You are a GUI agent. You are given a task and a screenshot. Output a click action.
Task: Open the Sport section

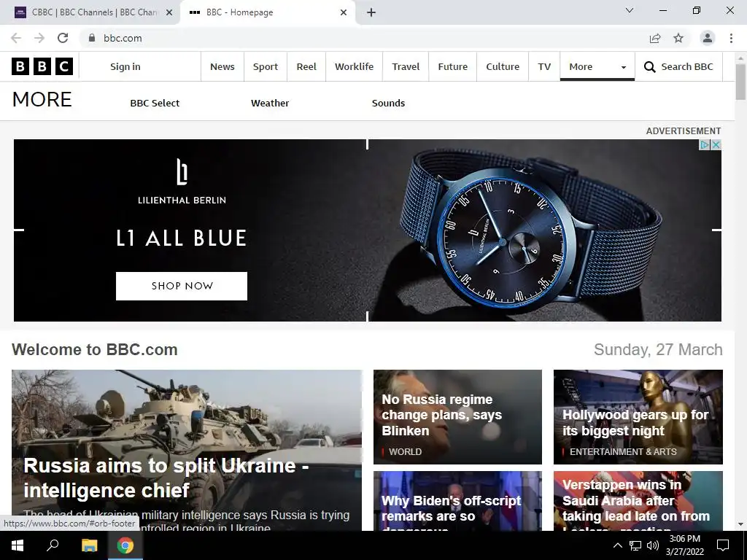click(x=266, y=66)
